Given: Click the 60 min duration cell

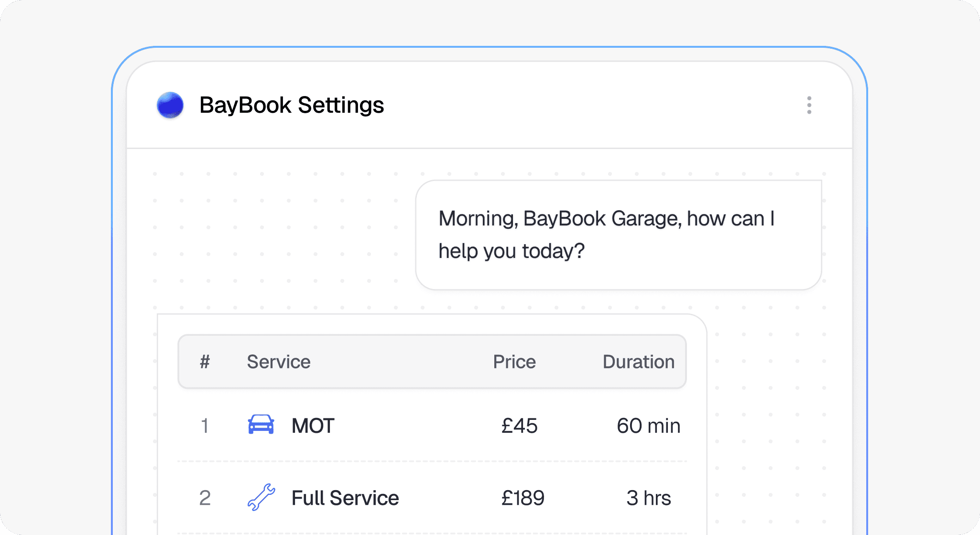Looking at the screenshot, I should click(648, 426).
